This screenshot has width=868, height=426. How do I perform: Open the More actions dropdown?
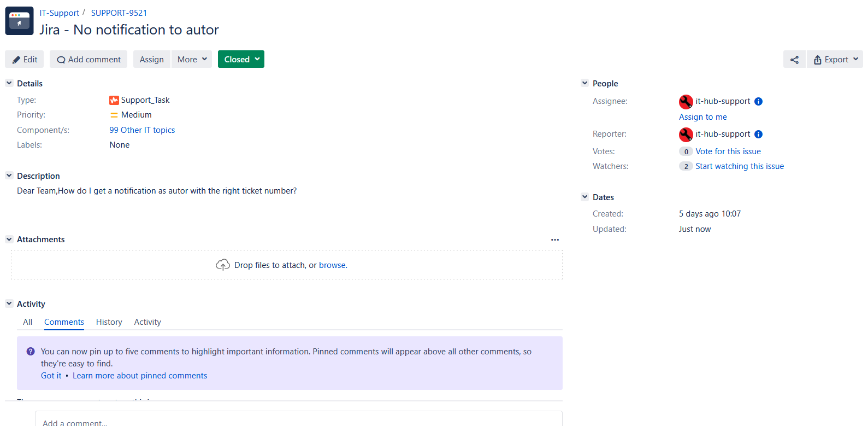[192, 59]
